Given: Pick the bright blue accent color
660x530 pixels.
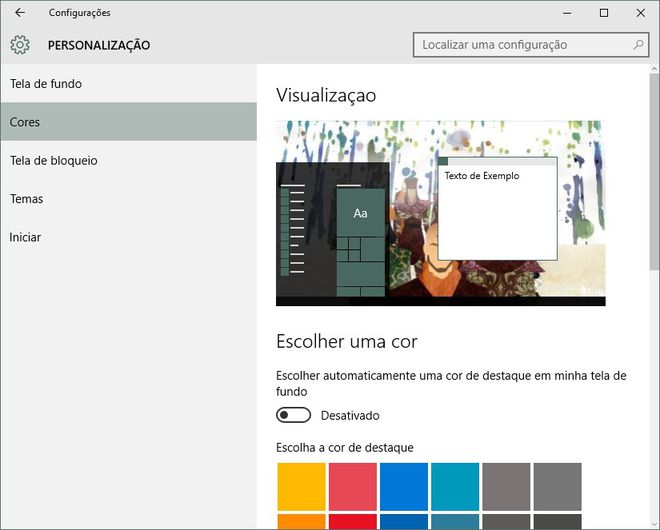Looking at the screenshot, I should (x=404, y=487).
